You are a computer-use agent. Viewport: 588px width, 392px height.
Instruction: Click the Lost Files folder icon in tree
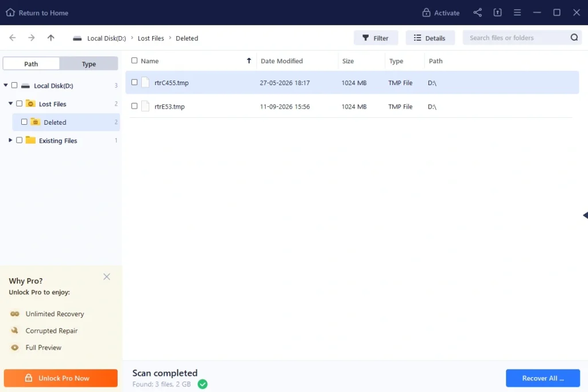(30, 103)
